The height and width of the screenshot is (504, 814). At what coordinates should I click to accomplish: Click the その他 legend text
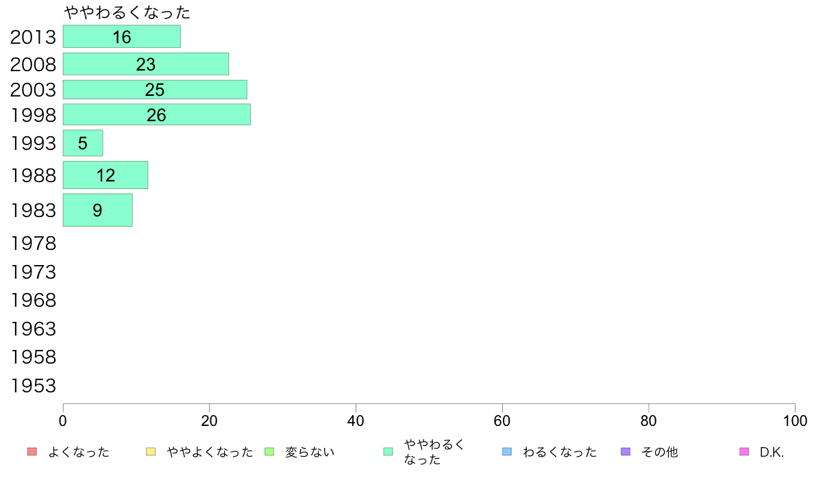click(660, 452)
